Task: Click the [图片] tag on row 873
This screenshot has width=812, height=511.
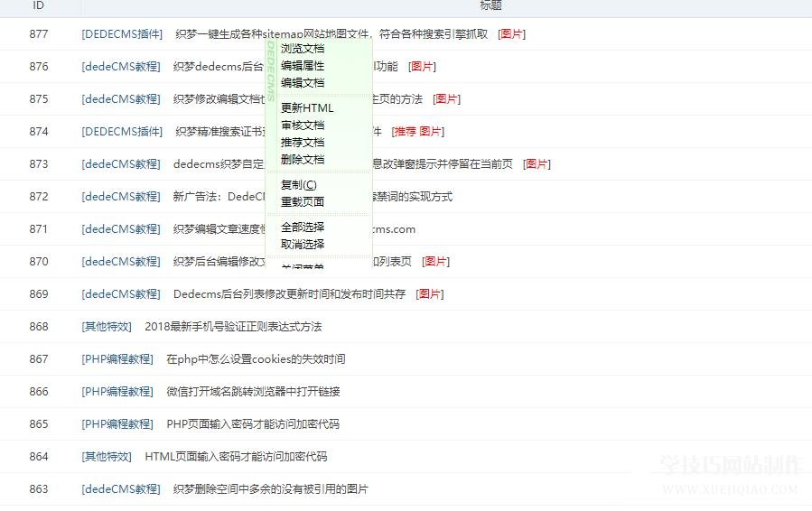Action: (537, 164)
